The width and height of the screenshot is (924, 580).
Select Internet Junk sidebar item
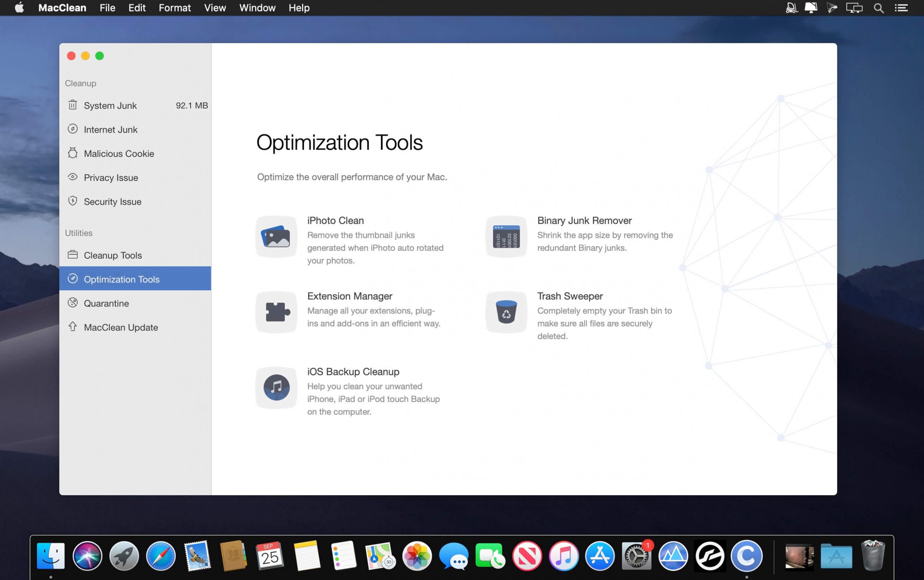pyautogui.click(x=110, y=130)
